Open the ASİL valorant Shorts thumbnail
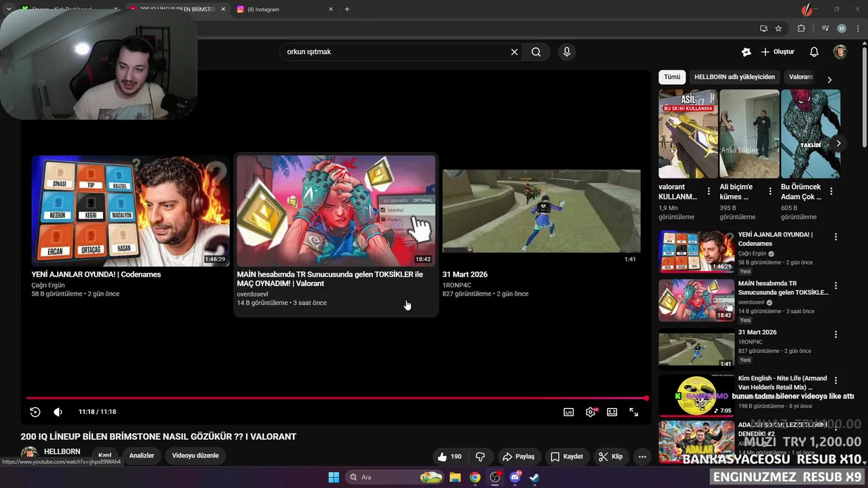The height and width of the screenshot is (488, 868). 688,134
